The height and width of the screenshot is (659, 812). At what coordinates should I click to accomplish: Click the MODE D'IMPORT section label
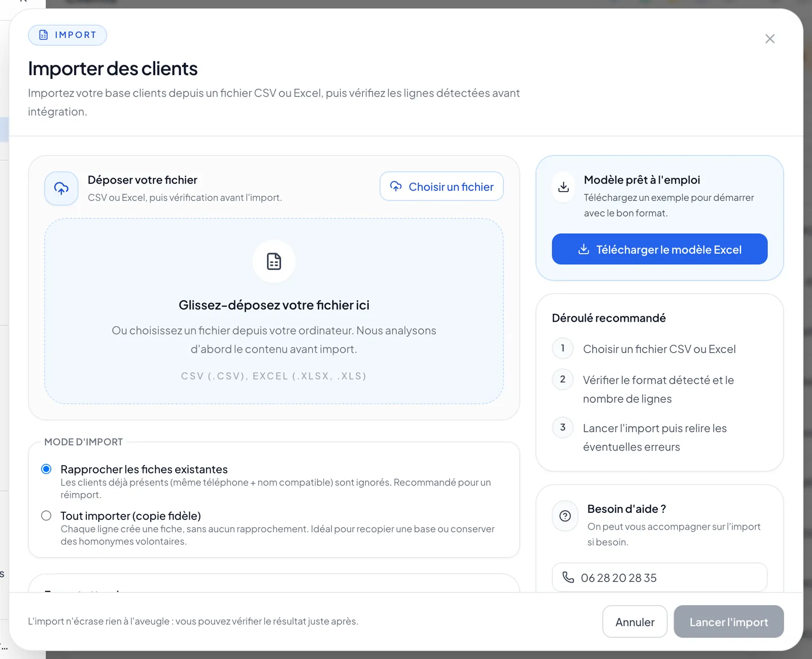(x=83, y=442)
